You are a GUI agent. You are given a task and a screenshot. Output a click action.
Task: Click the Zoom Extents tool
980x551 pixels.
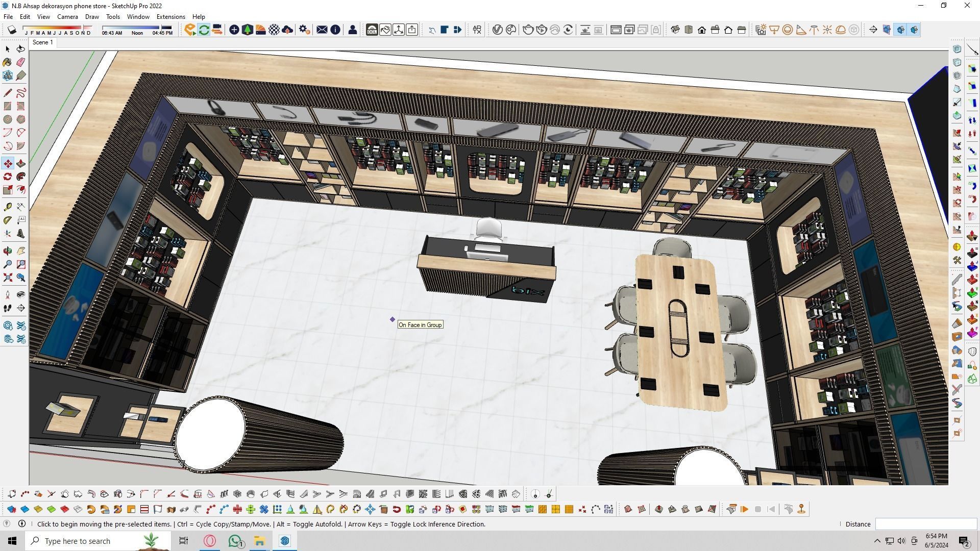click(x=8, y=278)
